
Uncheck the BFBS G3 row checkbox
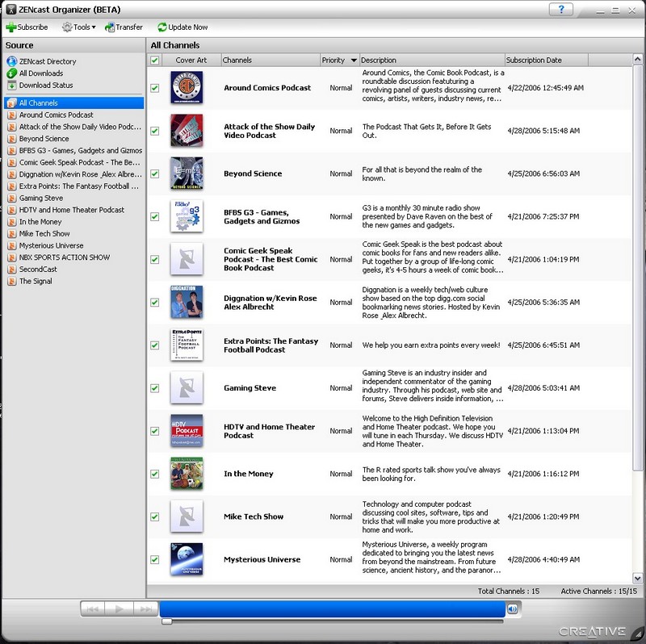click(154, 216)
